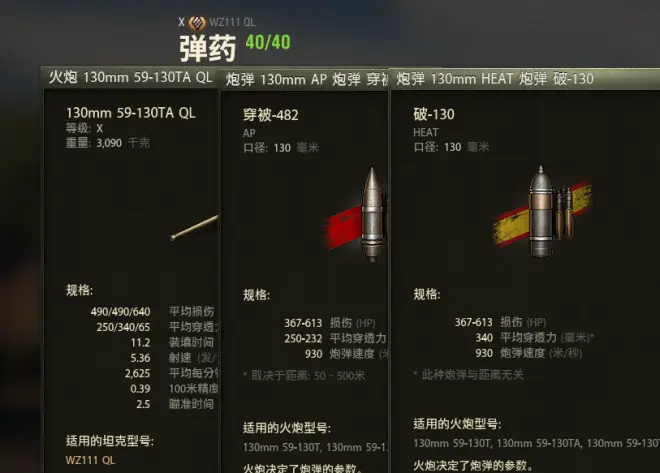Click the 250-232 penetration value for AP shell
This screenshot has height=473, width=660.
[x=303, y=338]
